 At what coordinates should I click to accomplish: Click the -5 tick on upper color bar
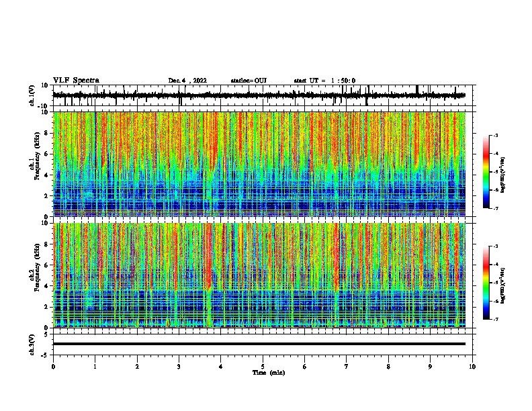496,172
